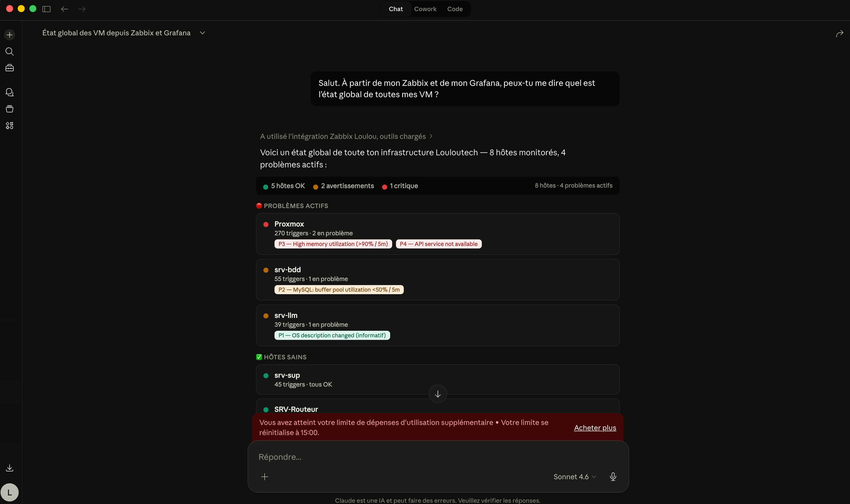Click the user message about Zabbix and Grafana
The width and height of the screenshot is (850, 504).
[x=465, y=89]
